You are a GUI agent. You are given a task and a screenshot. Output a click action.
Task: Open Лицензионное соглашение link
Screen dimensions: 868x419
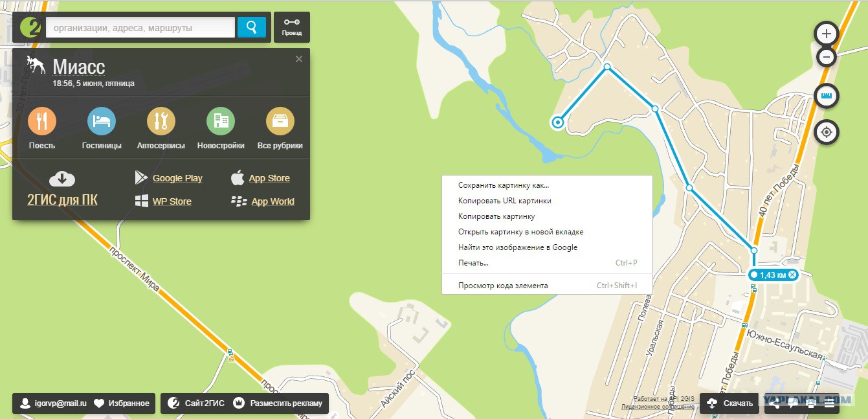point(658,407)
